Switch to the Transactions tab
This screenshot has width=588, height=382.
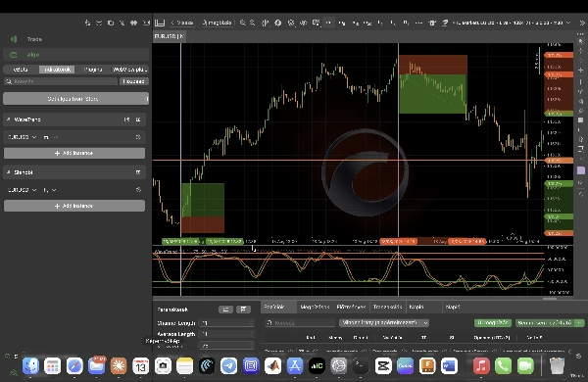coord(387,307)
